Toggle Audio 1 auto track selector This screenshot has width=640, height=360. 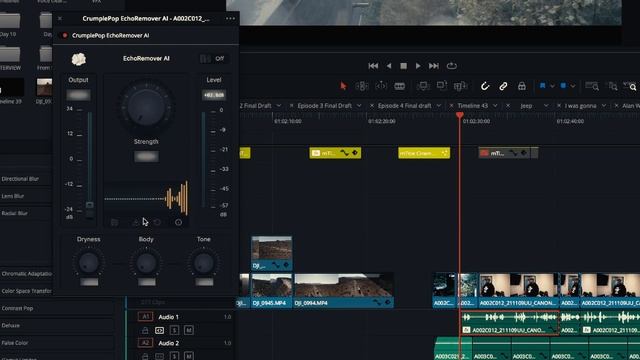159,330
